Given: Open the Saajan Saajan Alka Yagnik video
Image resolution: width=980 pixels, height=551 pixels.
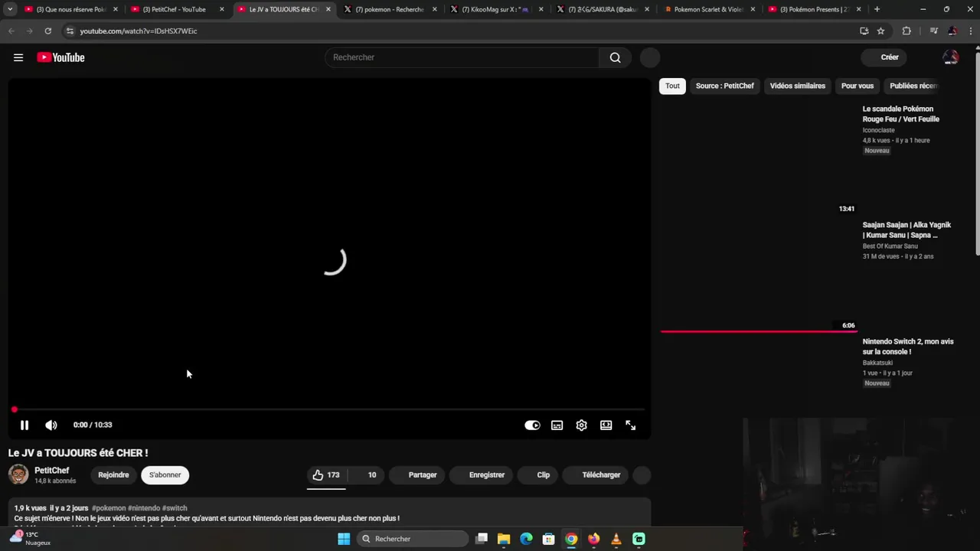Looking at the screenshot, I should point(906,230).
